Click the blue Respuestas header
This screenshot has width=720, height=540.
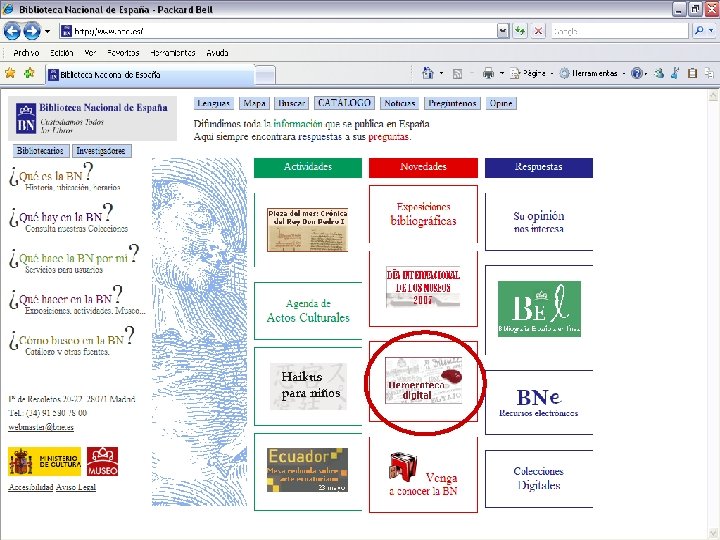tap(539, 167)
